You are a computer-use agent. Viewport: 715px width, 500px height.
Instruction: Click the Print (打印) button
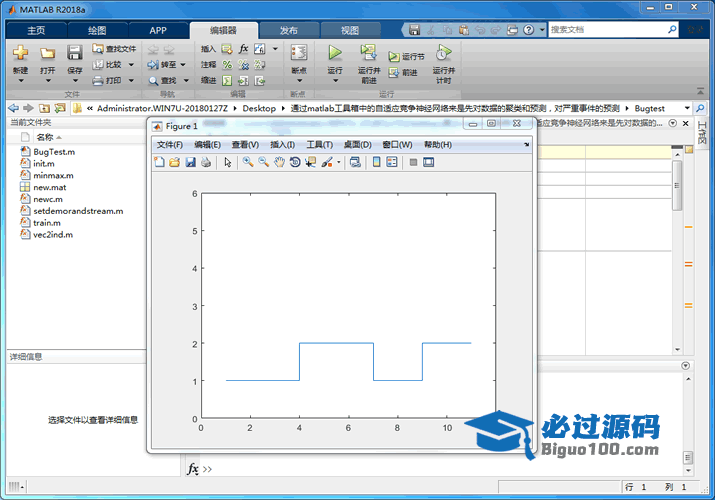coord(108,81)
